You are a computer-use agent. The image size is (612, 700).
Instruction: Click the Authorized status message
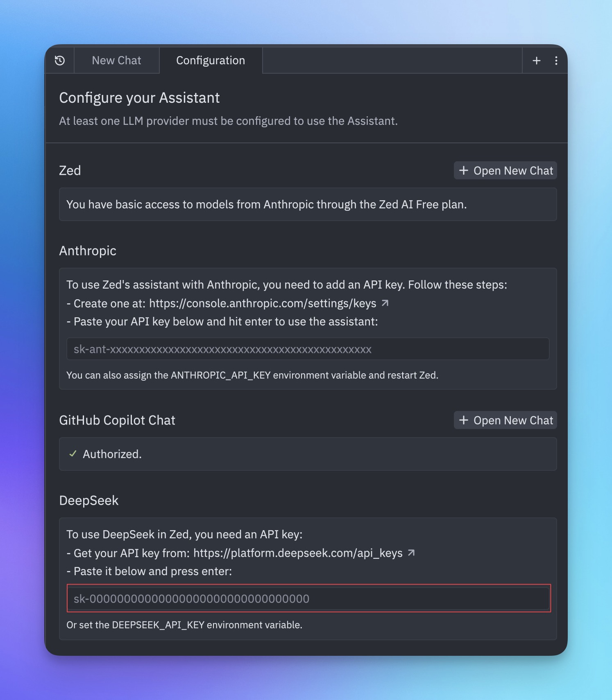tap(112, 454)
